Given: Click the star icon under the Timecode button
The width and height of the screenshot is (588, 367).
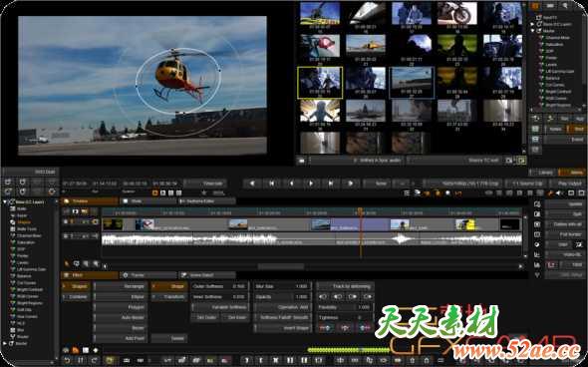Looking at the screenshot, I should click(x=204, y=192).
